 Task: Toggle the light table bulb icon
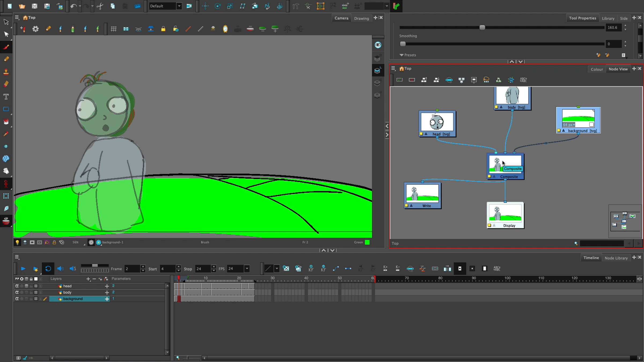[17, 242]
